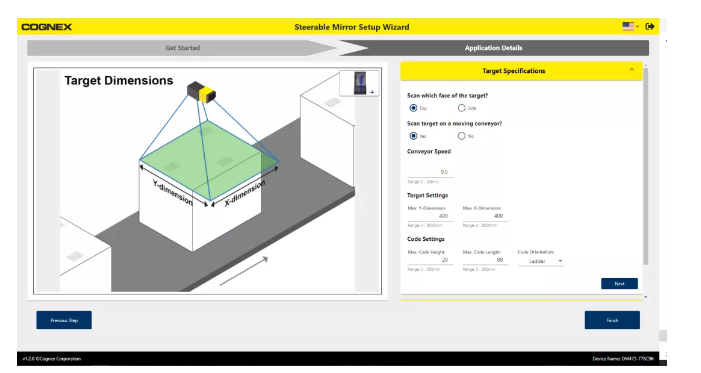Click the Cognex logo
The image size is (701, 373).
[46, 27]
